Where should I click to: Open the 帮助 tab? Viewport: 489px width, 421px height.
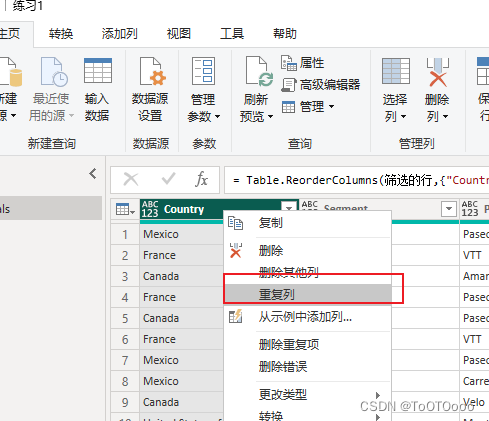pos(285,34)
